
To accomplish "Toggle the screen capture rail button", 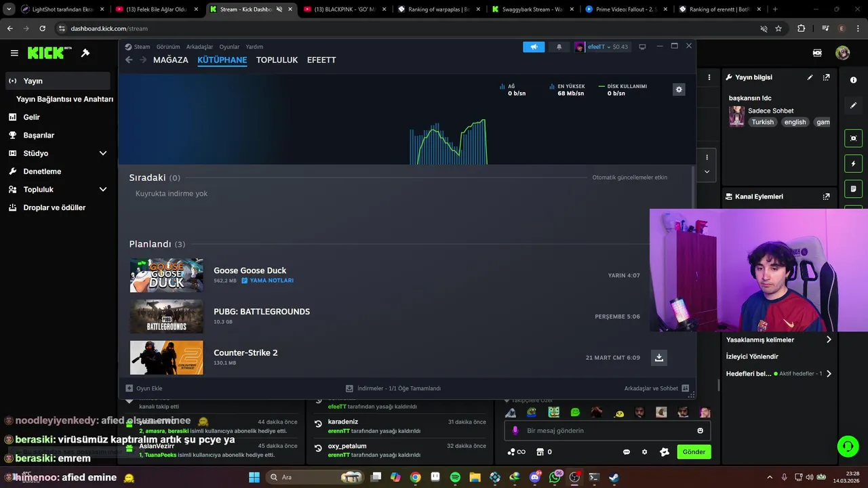I will pyautogui.click(x=853, y=138).
